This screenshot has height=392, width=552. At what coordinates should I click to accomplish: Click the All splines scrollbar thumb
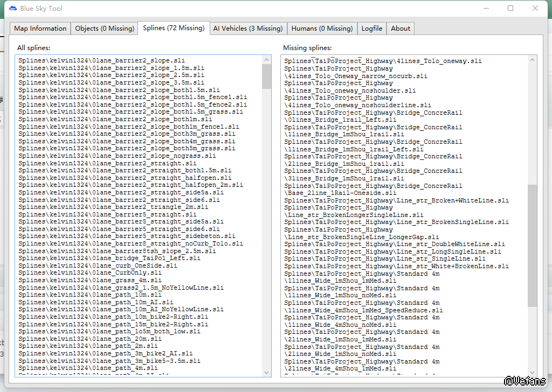coord(266,76)
